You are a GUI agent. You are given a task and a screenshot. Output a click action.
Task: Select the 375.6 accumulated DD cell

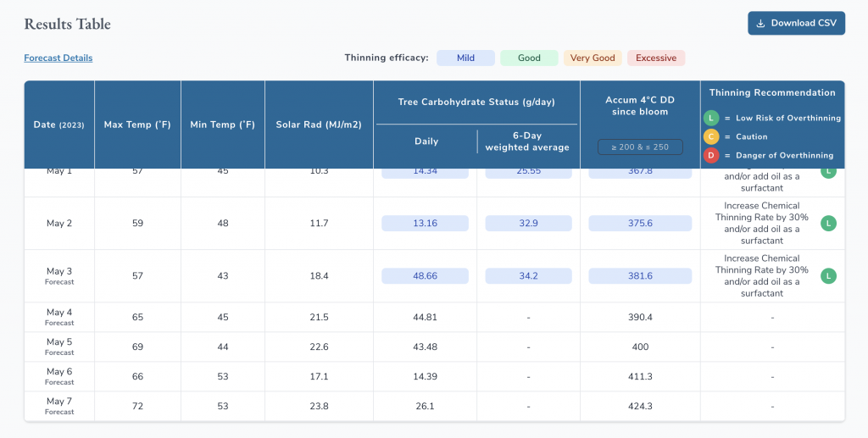click(x=640, y=223)
